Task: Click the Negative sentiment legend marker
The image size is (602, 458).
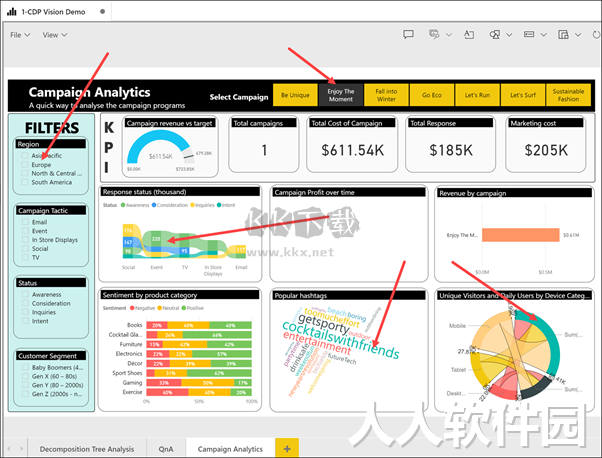Action: click(132, 308)
